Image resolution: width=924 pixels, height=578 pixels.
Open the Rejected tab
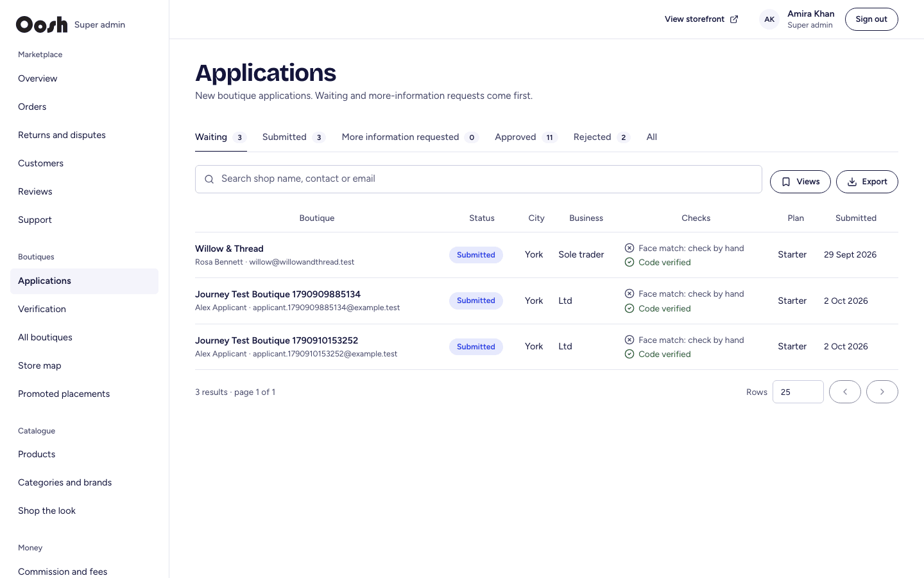[x=602, y=137]
